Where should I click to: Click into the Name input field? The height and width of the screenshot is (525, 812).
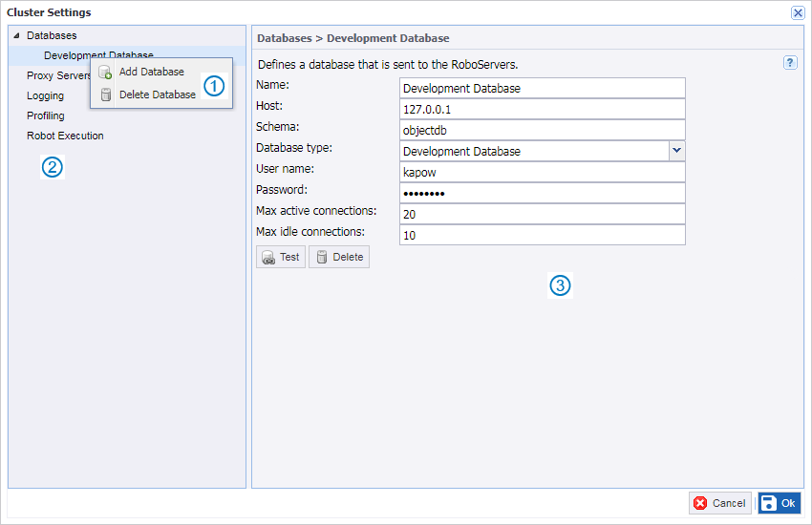[542, 88]
